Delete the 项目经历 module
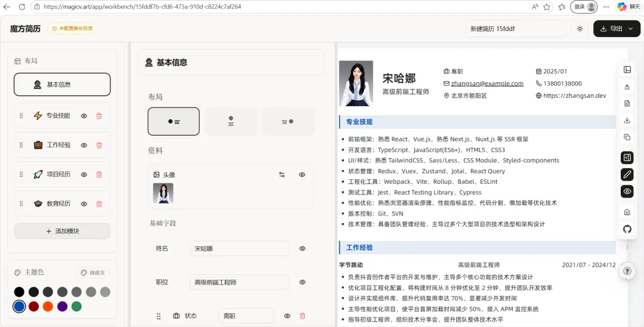This screenshot has width=644, height=327. point(98,175)
